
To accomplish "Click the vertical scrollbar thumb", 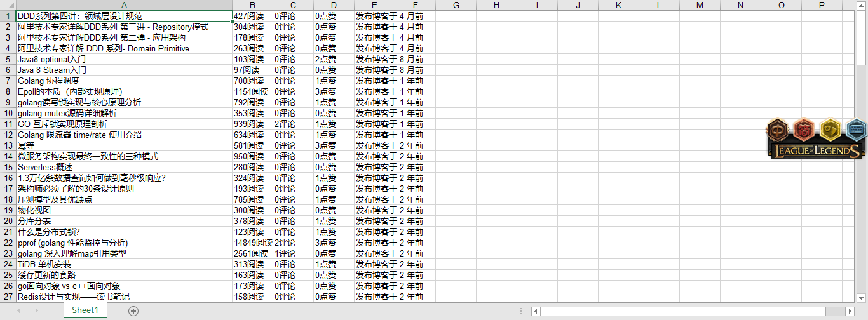I will [862, 38].
